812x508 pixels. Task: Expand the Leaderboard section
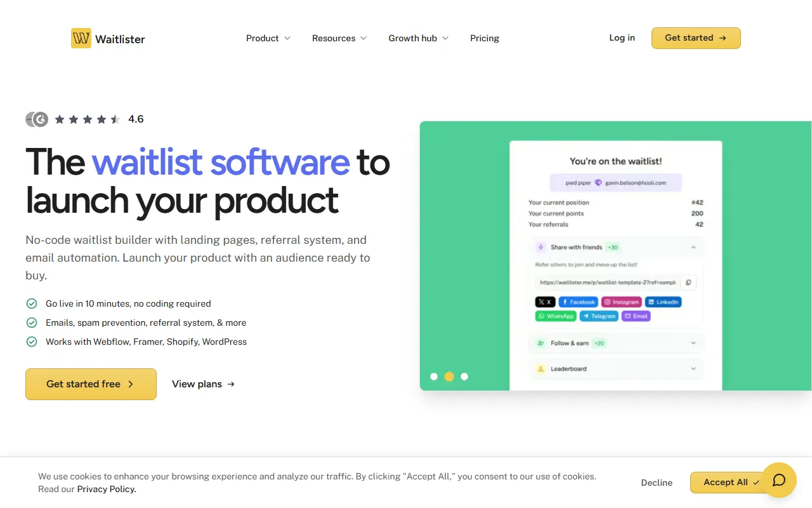[615, 369]
